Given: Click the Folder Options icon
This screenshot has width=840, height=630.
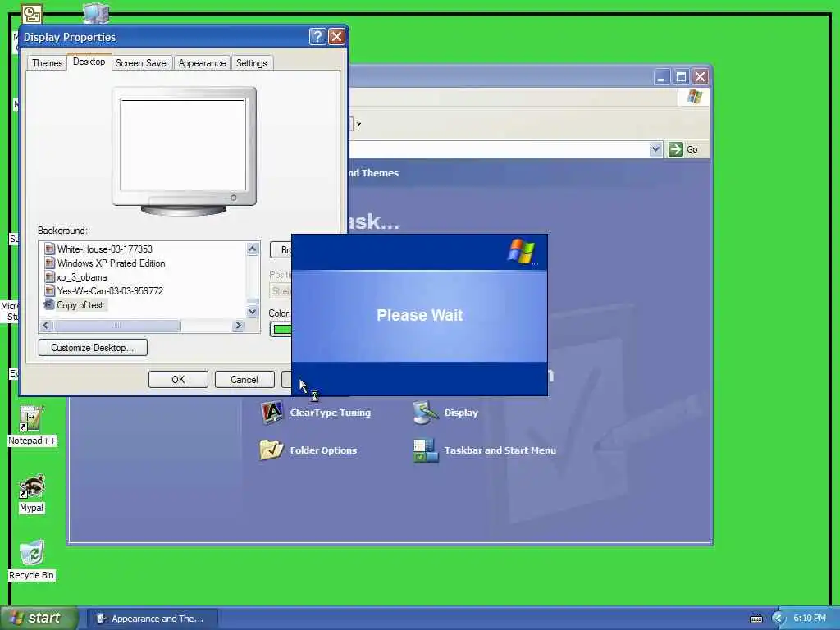Looking at the screenshot, I should coord(272,450).
